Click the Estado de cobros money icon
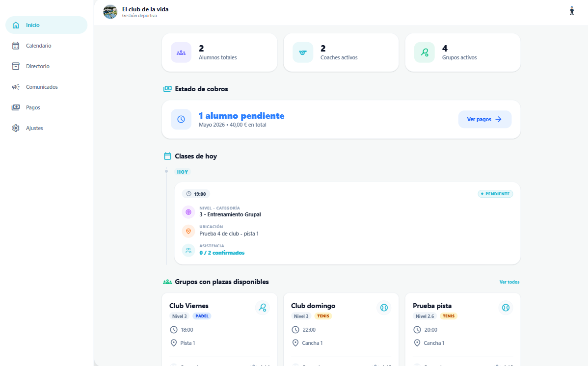The width and height of the screenshot is (588, 366). [x=167, y=89]
